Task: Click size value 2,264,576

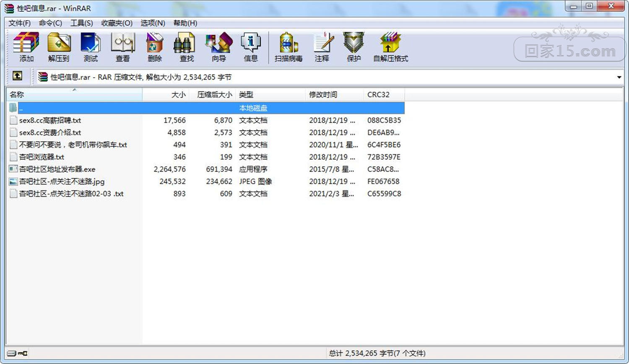Action: [170, 169]
